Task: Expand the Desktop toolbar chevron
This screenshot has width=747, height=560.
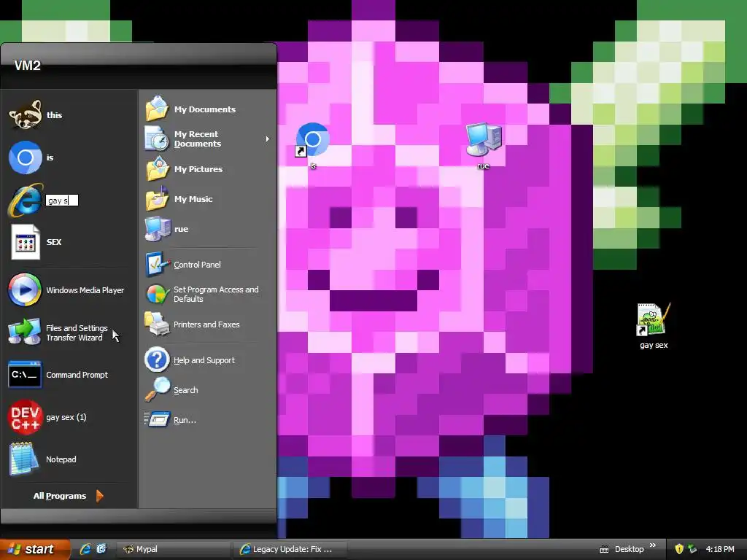Action: [x=653, y=545]
